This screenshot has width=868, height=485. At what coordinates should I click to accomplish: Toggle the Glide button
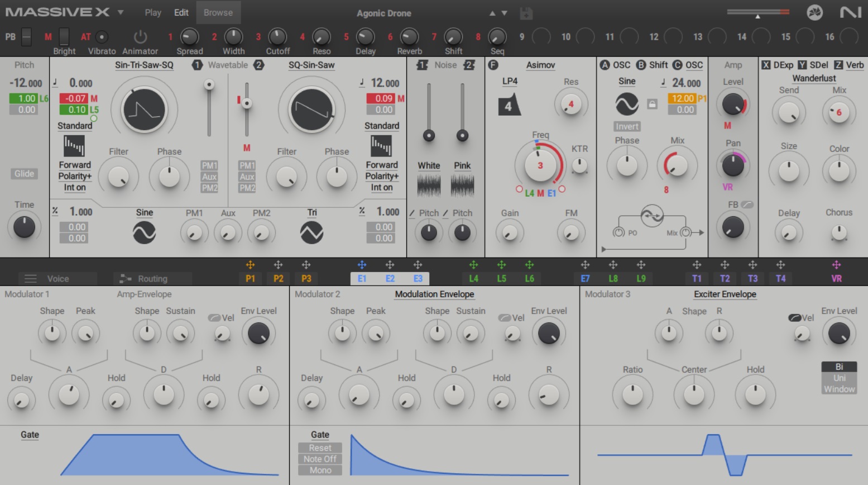point(24,174)
